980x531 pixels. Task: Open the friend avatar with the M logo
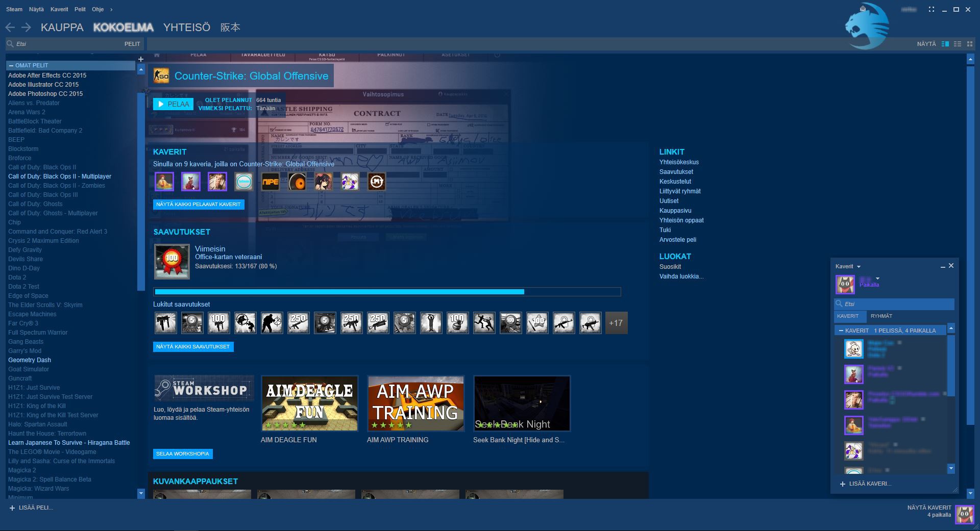[377, 182]
